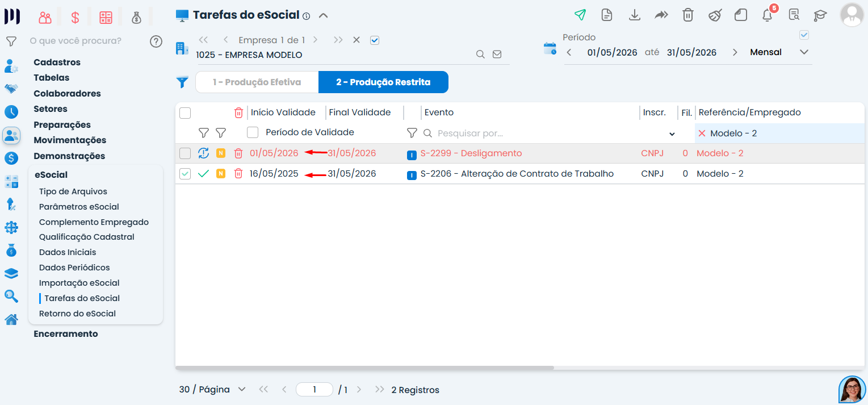Viewport: 868px width, 405px height.
Task: Click the refresh status icon on S-2299 row
Action: (x=203, y=153)
